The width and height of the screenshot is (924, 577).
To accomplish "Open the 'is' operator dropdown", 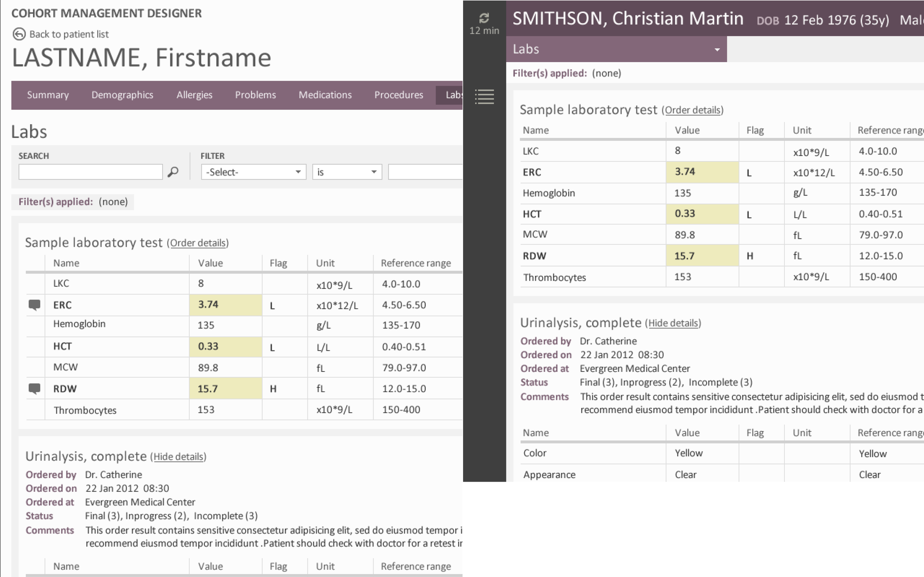I will pos(347,172).
